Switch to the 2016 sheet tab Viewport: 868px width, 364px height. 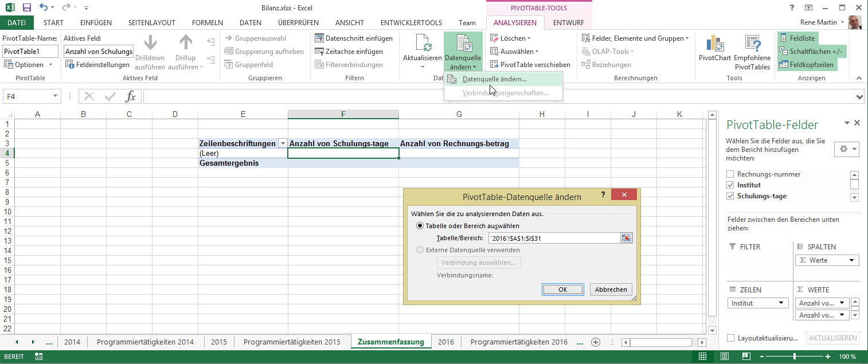(445, 342)
